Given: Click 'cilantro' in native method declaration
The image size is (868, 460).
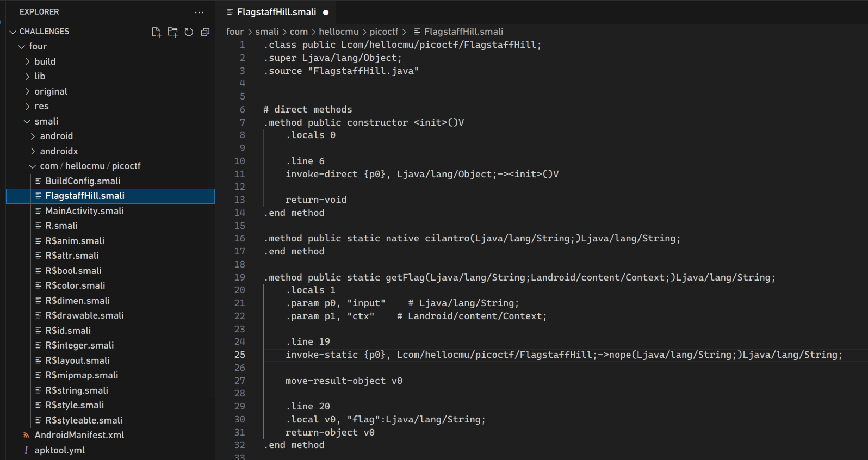Looking at the screenshot, I should coord(447,239).
